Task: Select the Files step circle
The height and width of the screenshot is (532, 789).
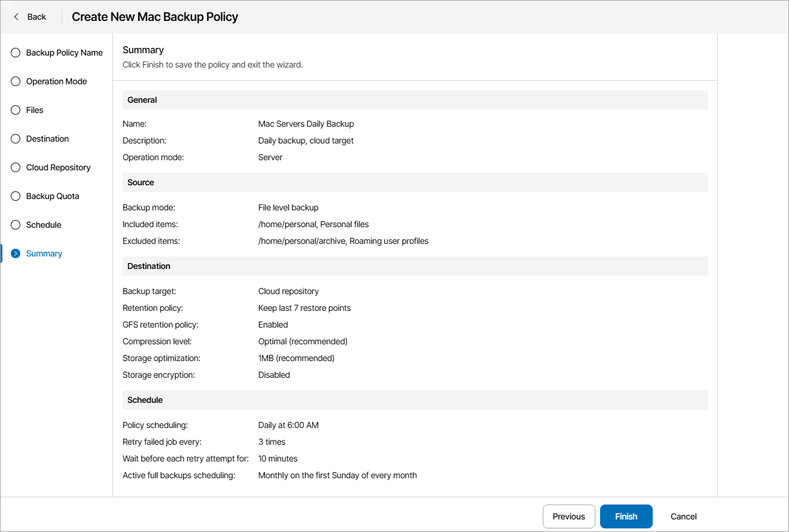Action: (16, 110)
